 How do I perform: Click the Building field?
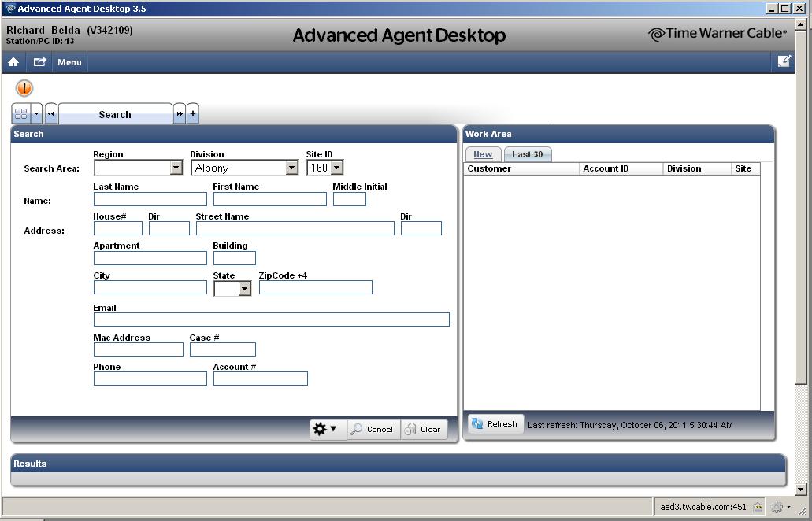[235, 258]
